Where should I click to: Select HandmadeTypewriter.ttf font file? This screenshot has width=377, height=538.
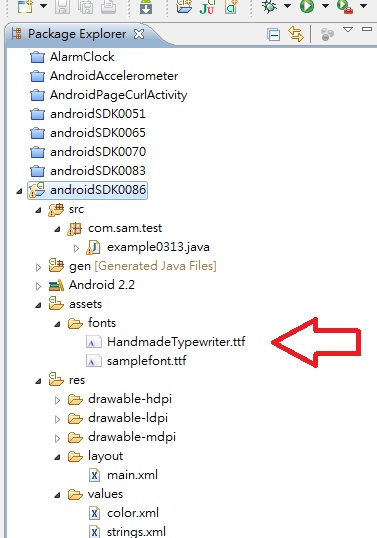(x=176, y=342)
